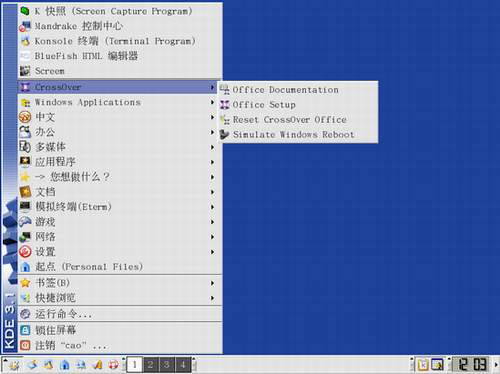Screen dimensions: 500x374
Task: Click the Simulate Windows Reboot icon
Action: tap(225, 135)
